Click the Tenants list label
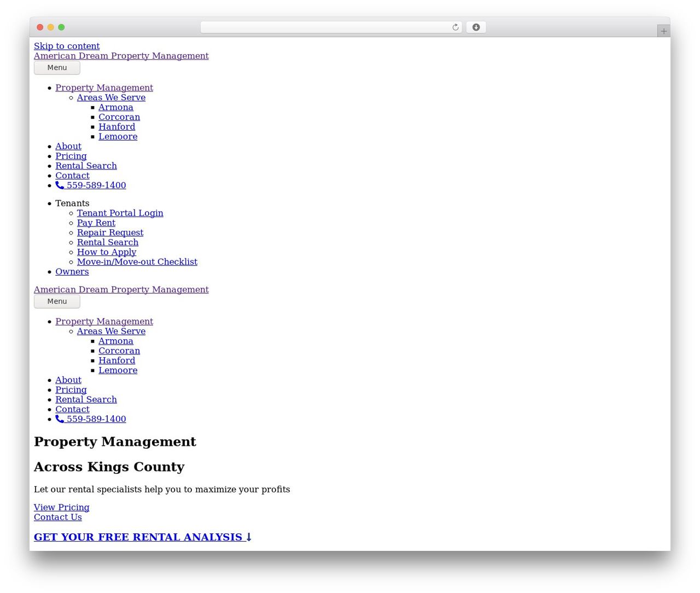This screenshot has width=700, height=593. 72,203
